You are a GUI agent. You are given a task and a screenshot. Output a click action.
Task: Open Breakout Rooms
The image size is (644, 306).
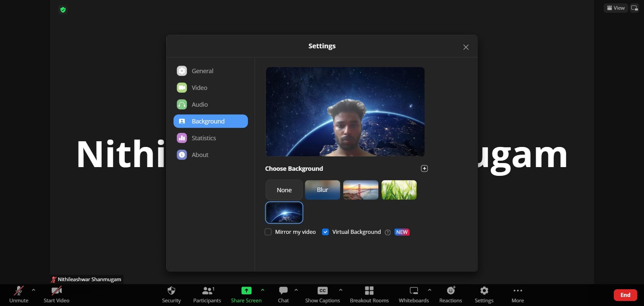pos(369,291)
